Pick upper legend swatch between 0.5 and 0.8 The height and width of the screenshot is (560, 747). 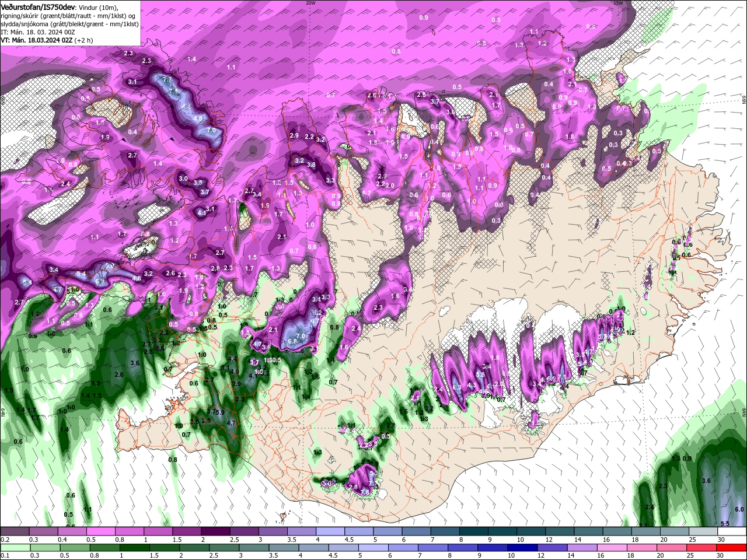[100, 531]
